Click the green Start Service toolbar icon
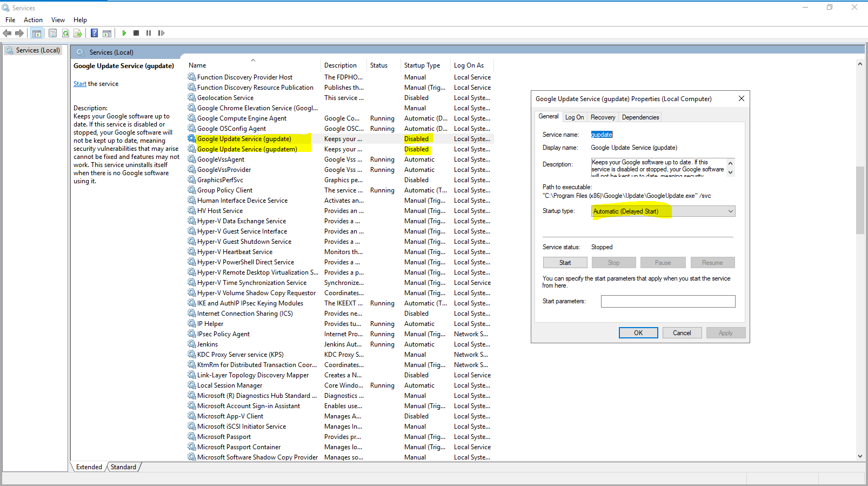Image resolution: width=868 pixels, height=486 pixels. click(124, 33)
